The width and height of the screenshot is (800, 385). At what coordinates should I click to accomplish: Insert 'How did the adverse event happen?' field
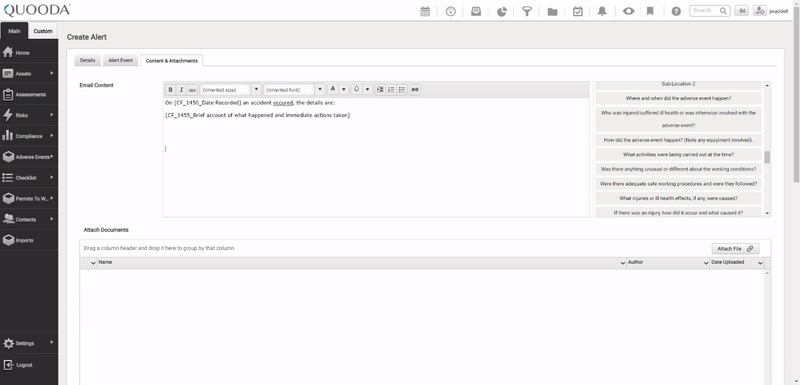(679, 140)
